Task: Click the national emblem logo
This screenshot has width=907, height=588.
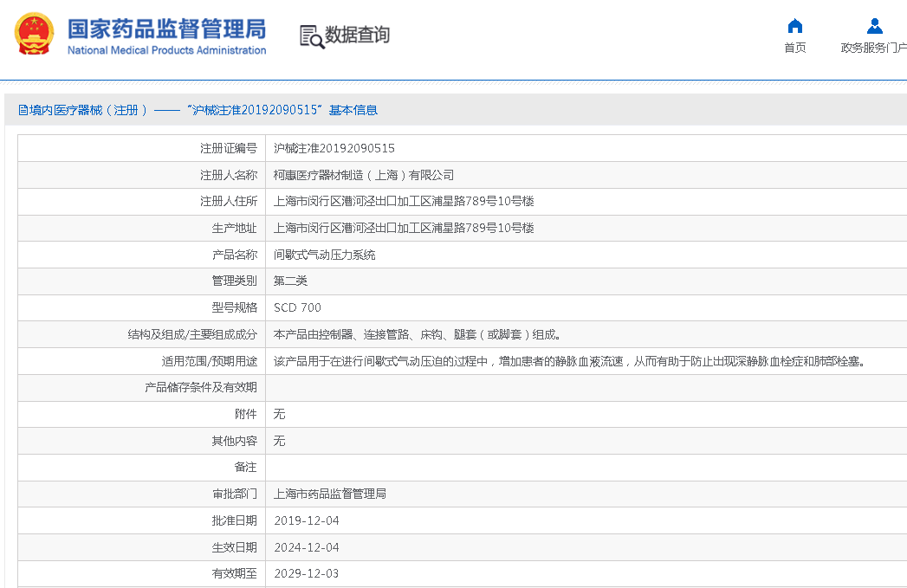Action: tap(34, 35)
